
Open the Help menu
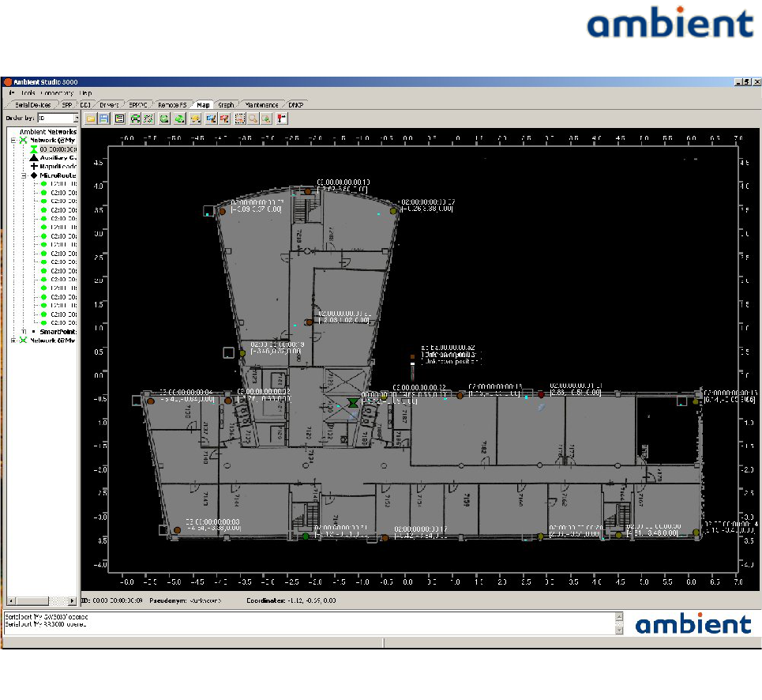[x=85, y=93]
